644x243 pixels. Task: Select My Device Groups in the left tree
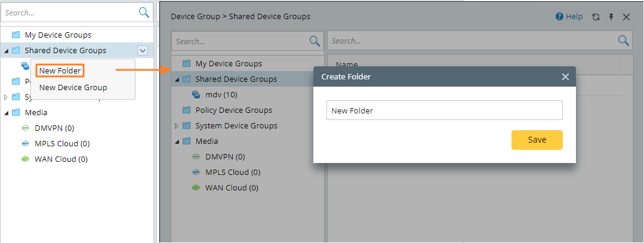tap(57, 35)
